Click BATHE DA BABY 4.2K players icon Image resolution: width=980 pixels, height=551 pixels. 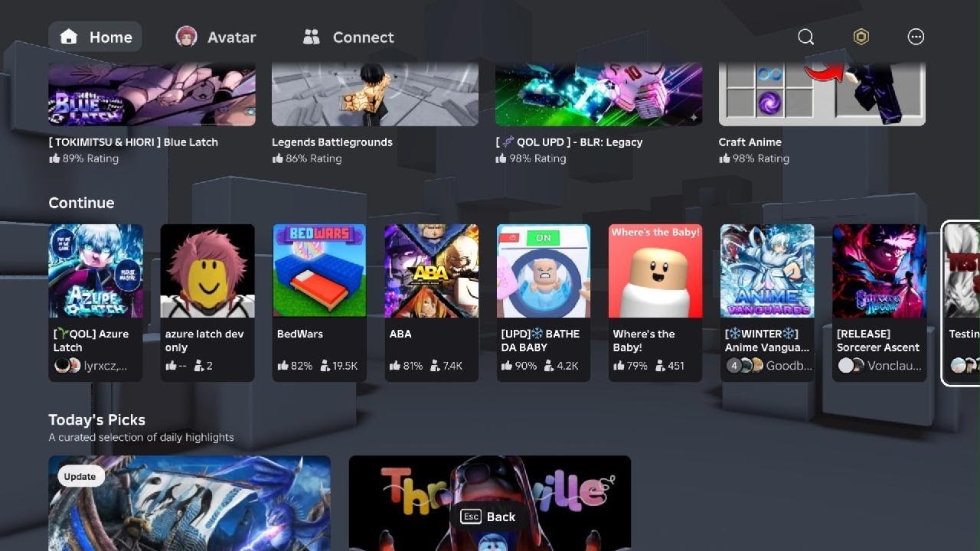coord(549,366)
